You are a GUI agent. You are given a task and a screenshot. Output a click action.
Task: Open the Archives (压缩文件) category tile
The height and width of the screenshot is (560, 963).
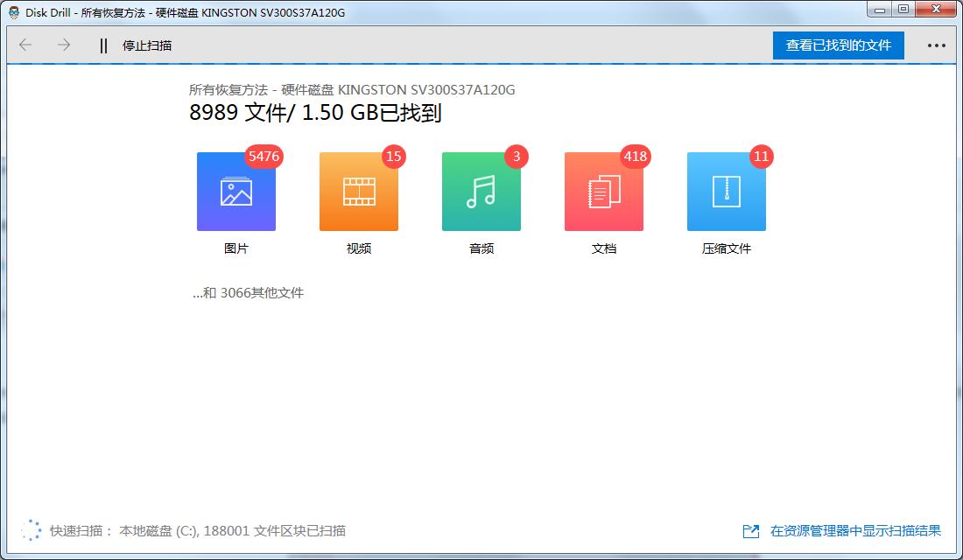tap(727, 192)
